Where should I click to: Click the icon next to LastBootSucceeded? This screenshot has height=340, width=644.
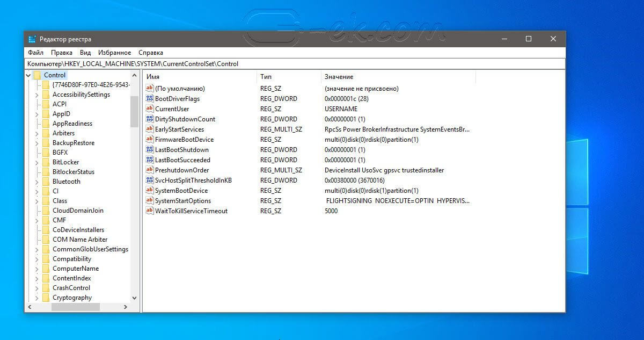point(150,160)
